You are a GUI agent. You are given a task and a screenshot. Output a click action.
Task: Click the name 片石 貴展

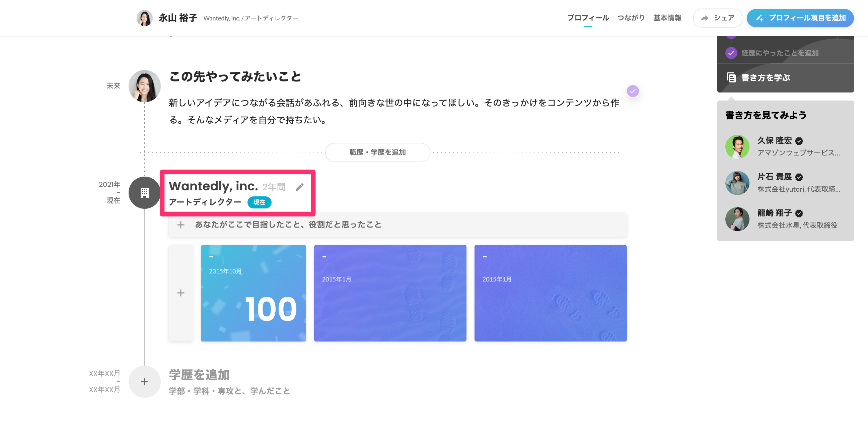point(775,177)
